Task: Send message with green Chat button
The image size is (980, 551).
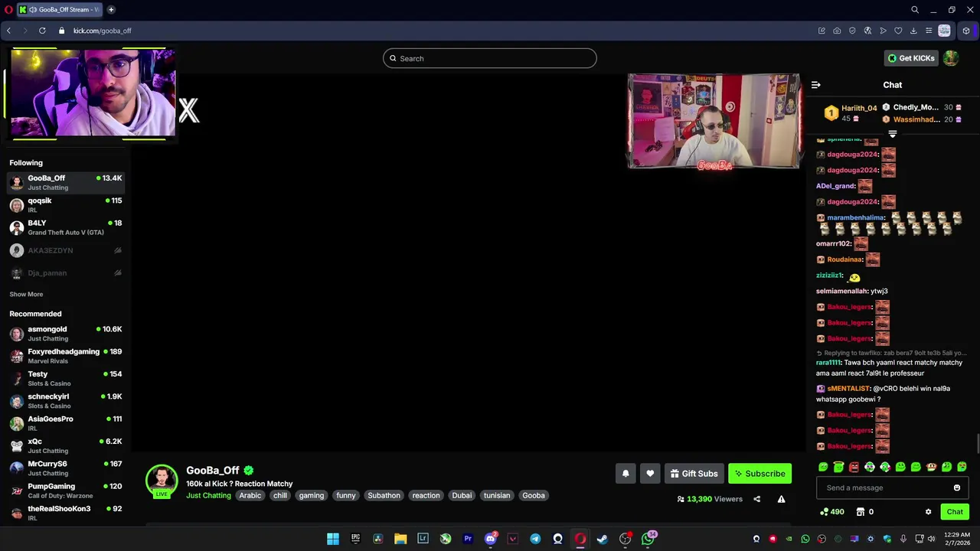Action: pyautogui.click(x=955, y=512)
